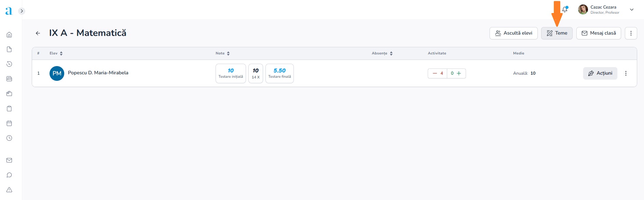Open the notifications bell
The height and width of the screenshot is (200, 644).
coord(564,10)
